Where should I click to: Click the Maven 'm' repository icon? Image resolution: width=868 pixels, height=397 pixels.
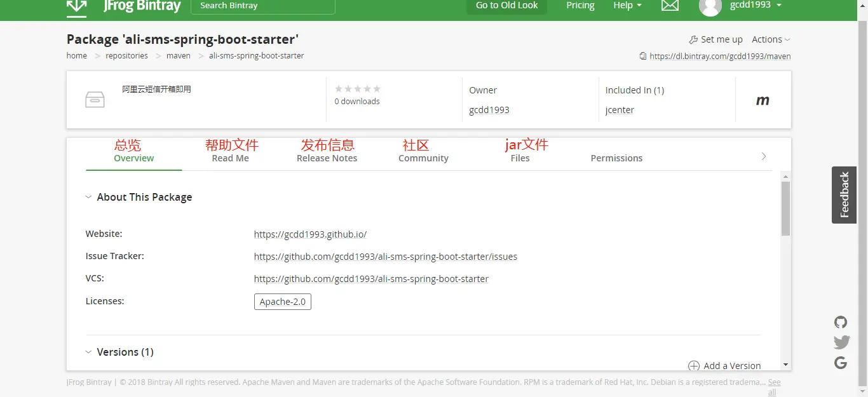tap(763, 100)
